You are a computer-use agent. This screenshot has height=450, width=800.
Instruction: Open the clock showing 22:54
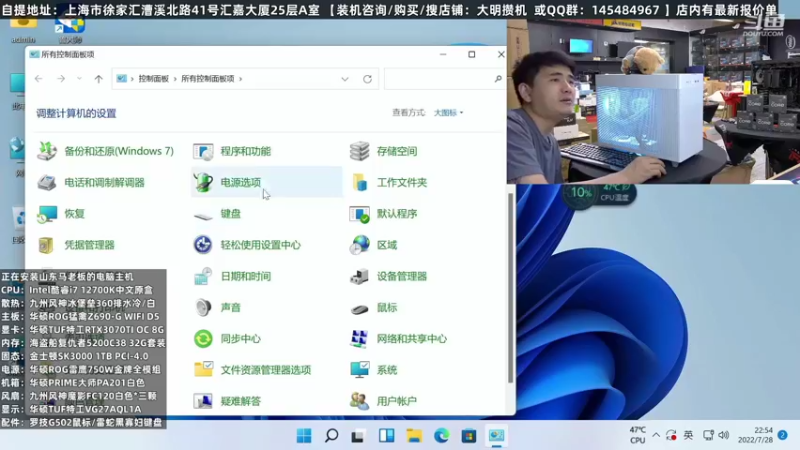pyautogui.click(x=755, y=435)
